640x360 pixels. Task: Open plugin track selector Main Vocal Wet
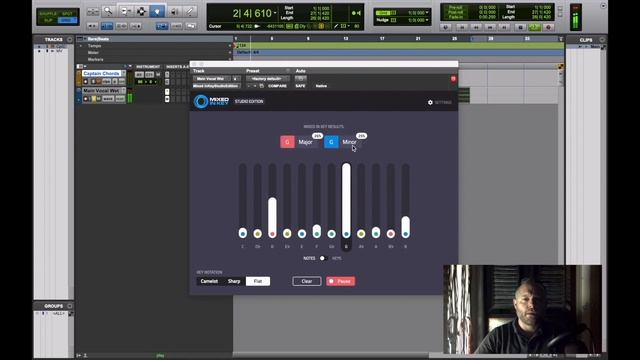click(x=211, y=78)
